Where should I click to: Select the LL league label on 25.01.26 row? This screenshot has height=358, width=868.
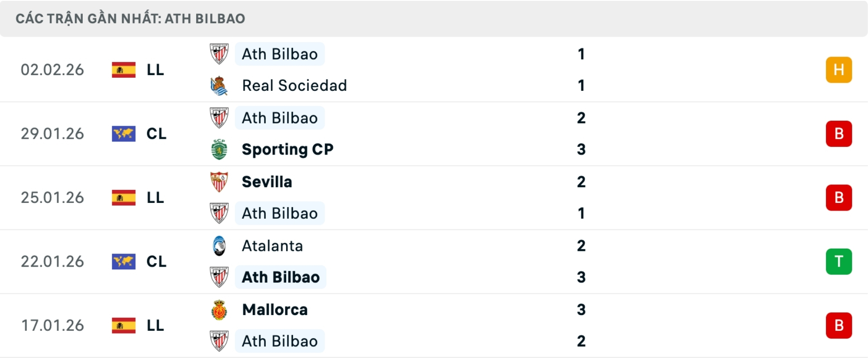click(155, 198)
